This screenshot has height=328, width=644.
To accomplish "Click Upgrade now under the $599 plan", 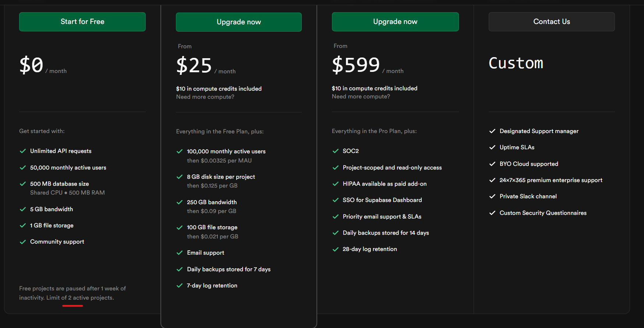I will click(395, 22).
